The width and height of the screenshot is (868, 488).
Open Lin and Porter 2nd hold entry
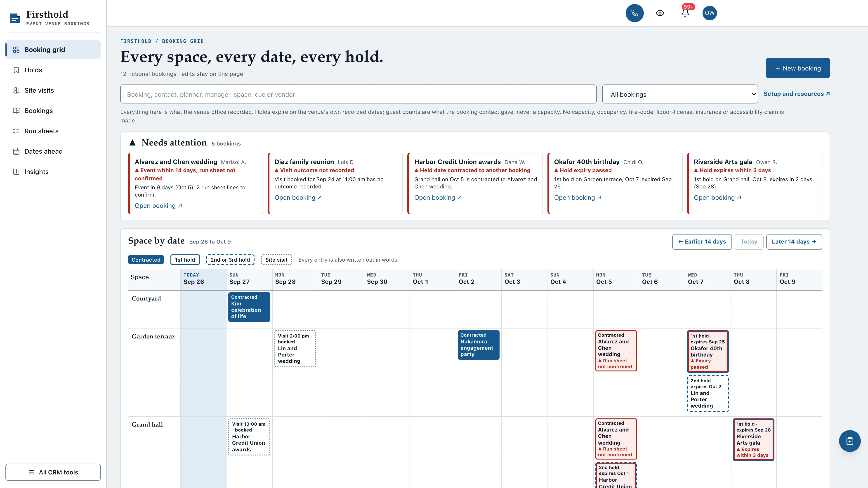click(708, 393)
